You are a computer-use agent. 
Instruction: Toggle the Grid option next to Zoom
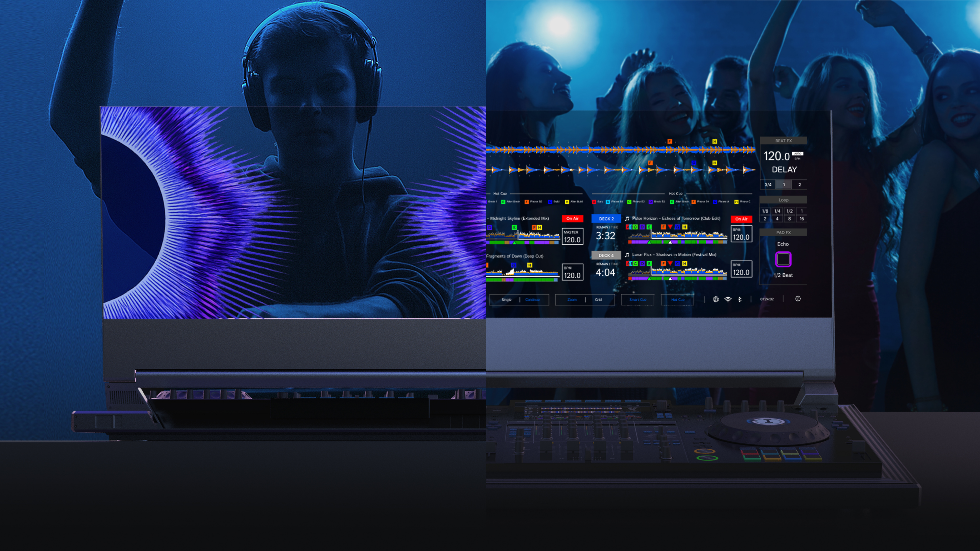(598, 300)
